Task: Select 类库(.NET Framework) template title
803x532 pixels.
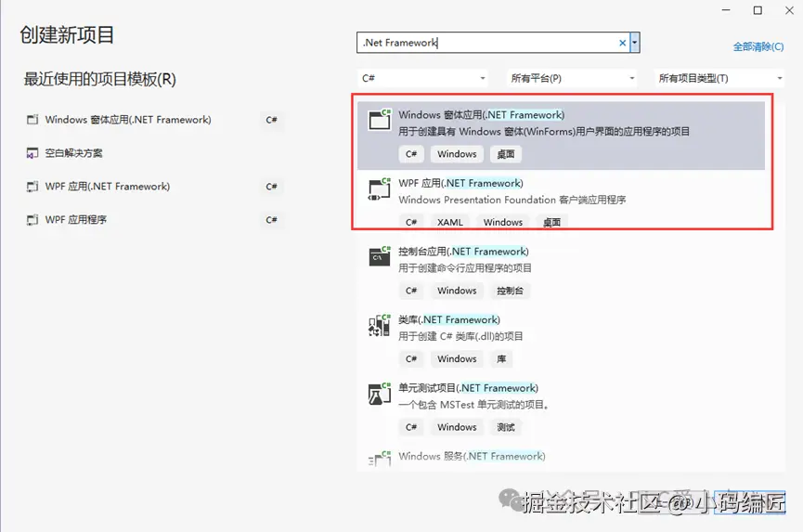Action: click(449, 320)
